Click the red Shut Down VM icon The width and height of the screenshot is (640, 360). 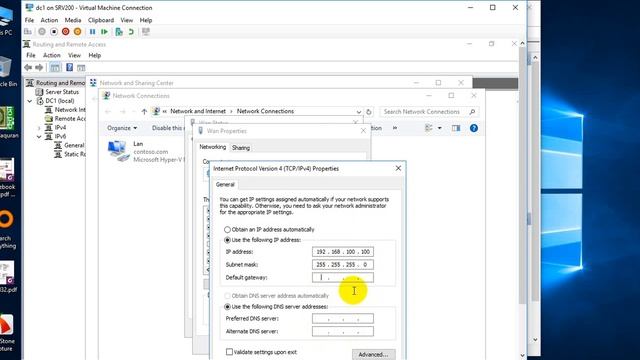[x=65, y=31]
